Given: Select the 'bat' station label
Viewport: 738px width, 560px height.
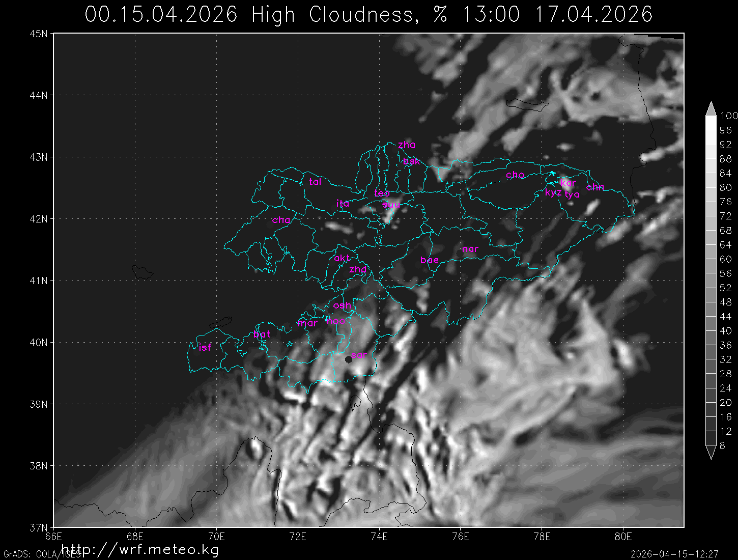Looking at the screenshot, I should (262, 334).
